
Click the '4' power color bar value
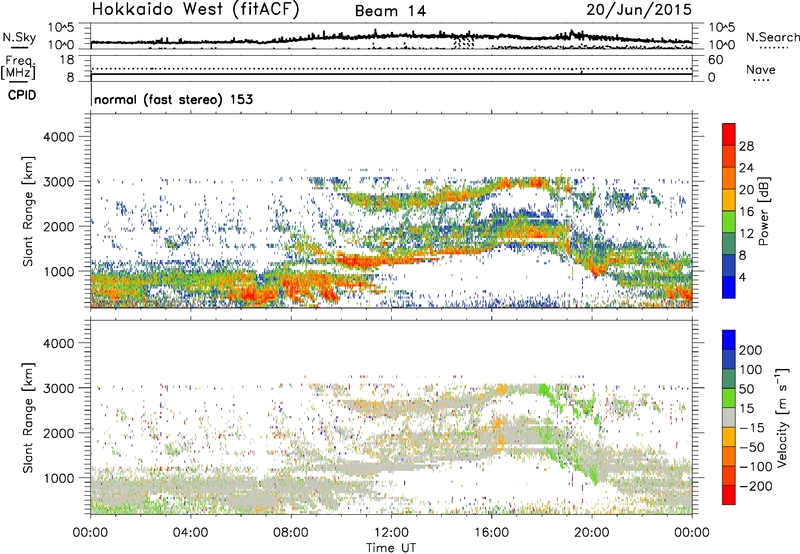click(743, 277)
